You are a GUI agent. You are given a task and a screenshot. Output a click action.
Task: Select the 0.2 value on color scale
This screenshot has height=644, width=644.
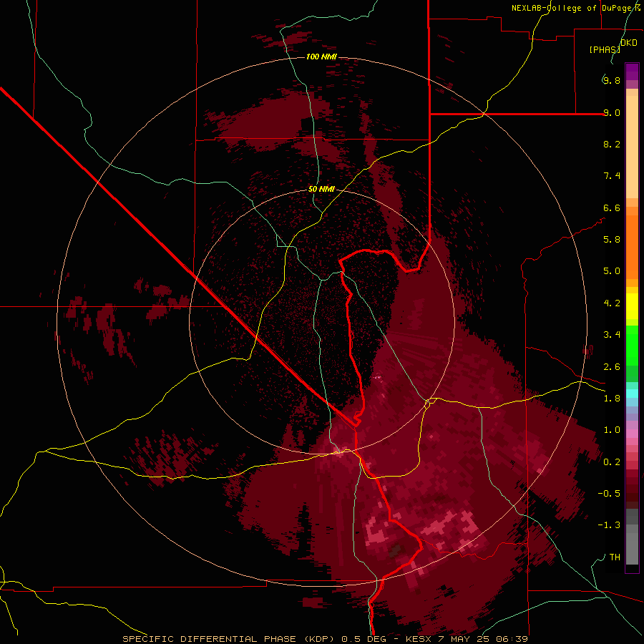(612, 462)
